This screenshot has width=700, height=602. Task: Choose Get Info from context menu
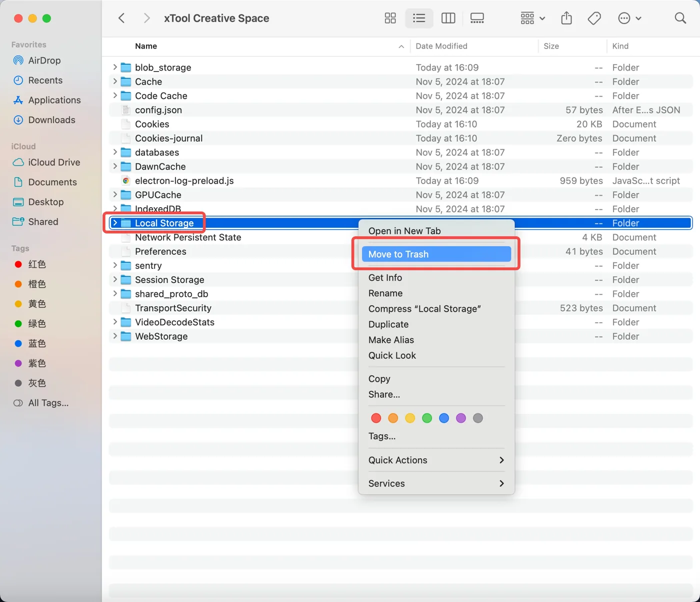click(x=436, y=278)
